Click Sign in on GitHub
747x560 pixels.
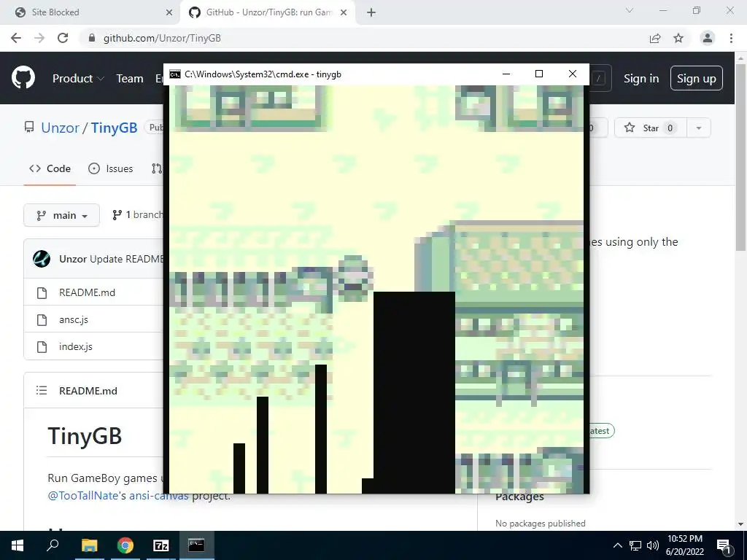(641, 79)
